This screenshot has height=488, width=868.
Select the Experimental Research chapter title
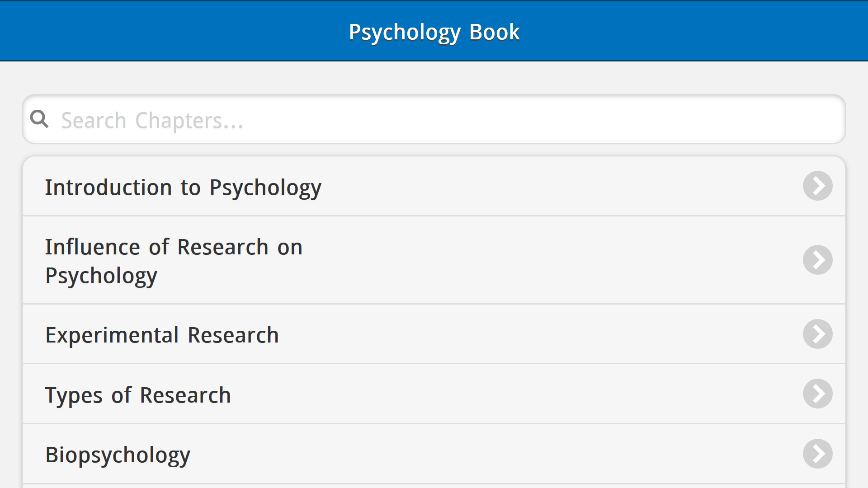tap(162, 335)
